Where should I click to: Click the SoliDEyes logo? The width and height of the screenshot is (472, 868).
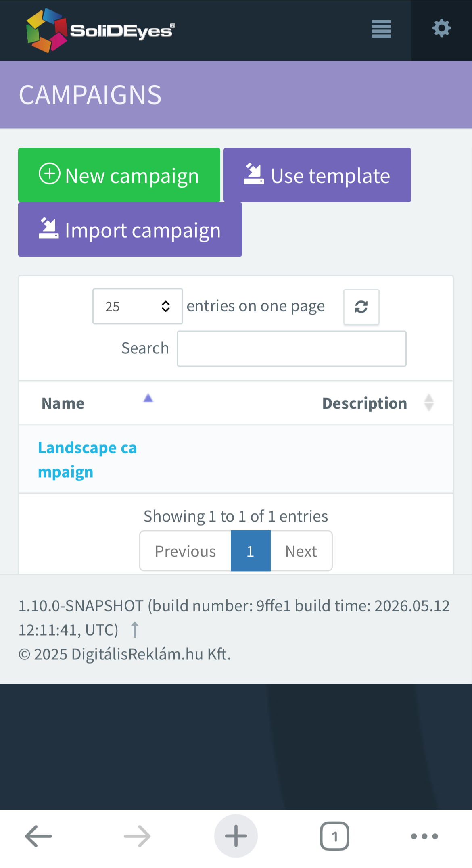[x=101, y=30]
